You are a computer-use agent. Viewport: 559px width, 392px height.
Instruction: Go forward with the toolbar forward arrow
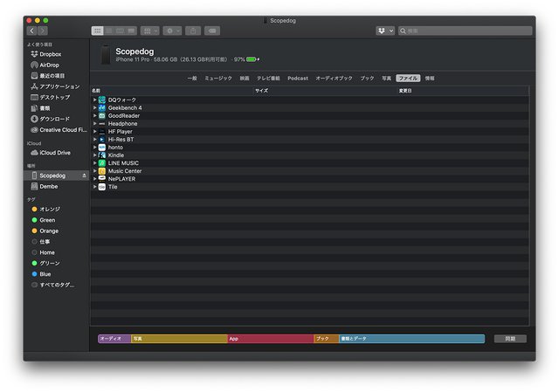pyautogui.click(x=43, y=31)
